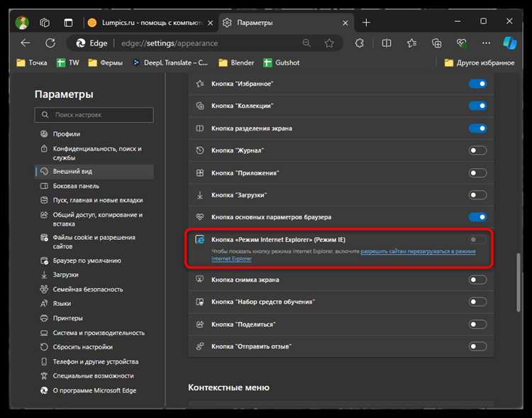Screen dimensions: 532x418
Task: Open the TW bookmark
Action: click(x=68, y=63)
